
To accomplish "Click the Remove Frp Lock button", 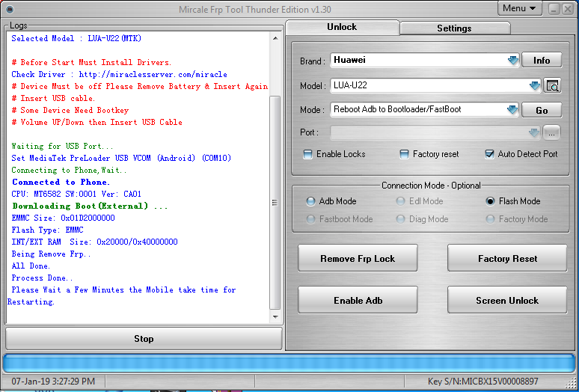I will pos(358,258).
